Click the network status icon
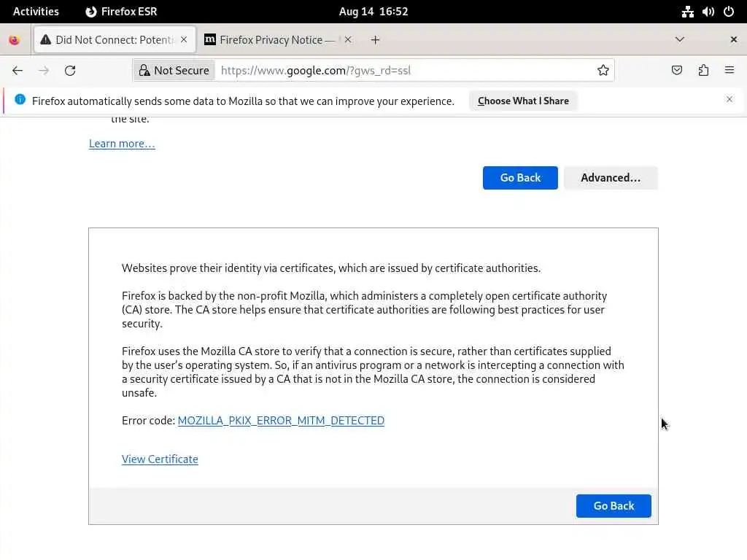Screen dimensions: 747x560 point(687,12)
